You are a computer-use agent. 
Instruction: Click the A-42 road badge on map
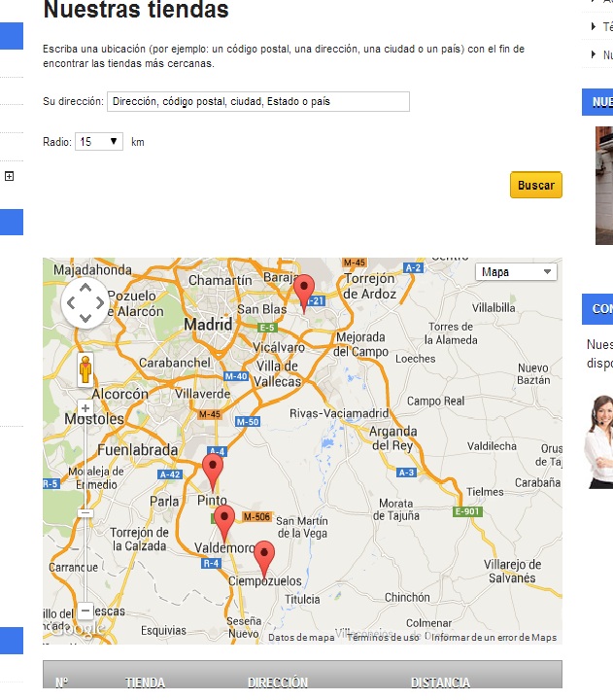[x=170, y=474]
